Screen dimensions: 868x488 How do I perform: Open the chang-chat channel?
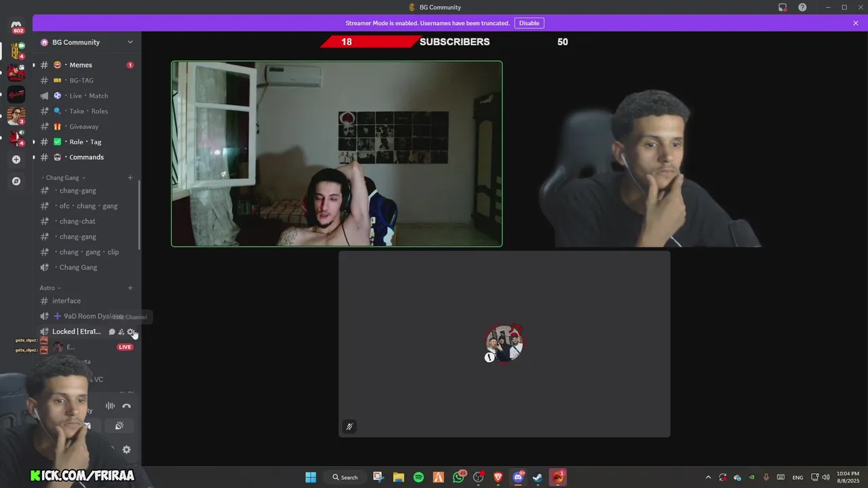click(x=87, y=222)
